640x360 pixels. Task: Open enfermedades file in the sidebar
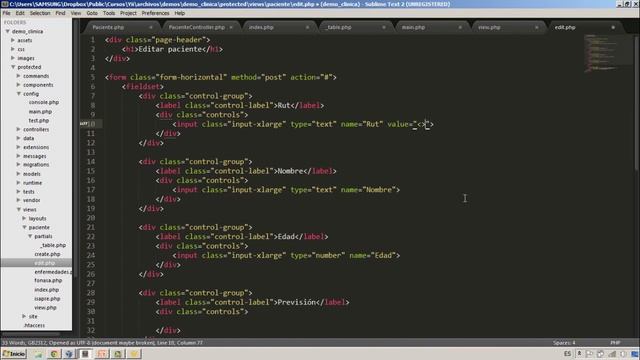53,272
